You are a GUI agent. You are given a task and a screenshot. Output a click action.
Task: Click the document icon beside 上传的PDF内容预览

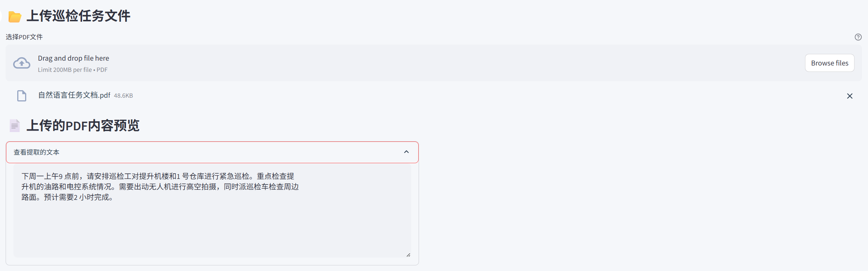(15, 126)
